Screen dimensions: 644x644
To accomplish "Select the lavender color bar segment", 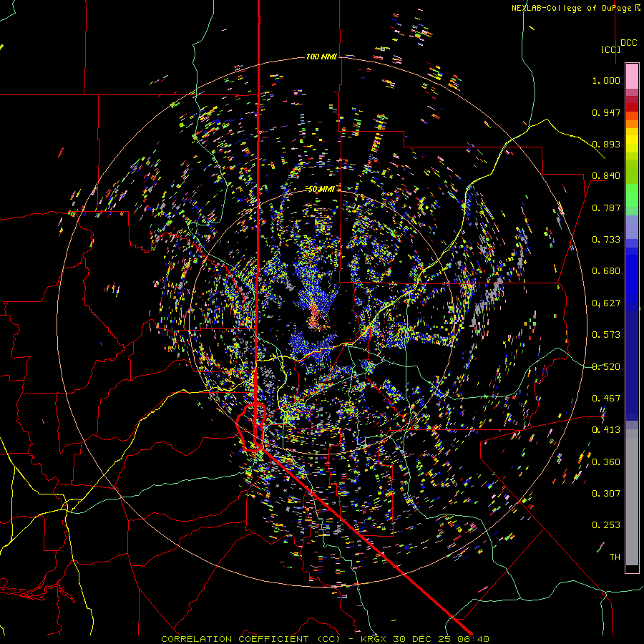I will (632, 228).
